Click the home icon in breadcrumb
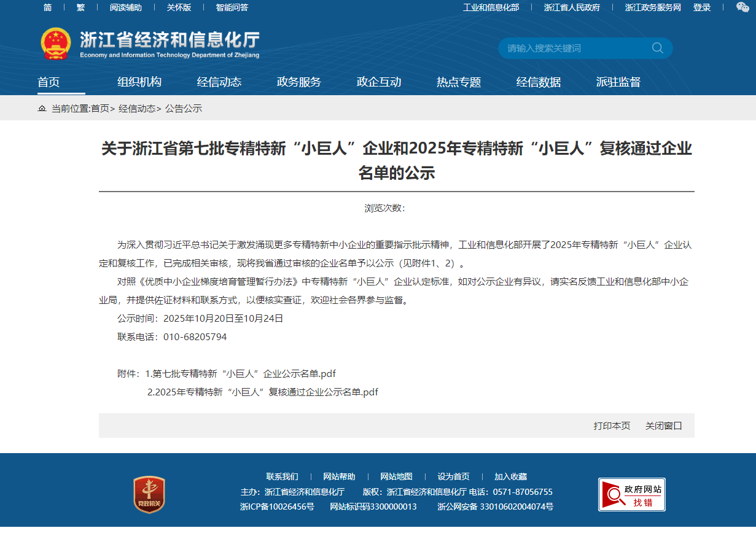Viewport: 756px width, 536px height. click(x=42, y=109)
